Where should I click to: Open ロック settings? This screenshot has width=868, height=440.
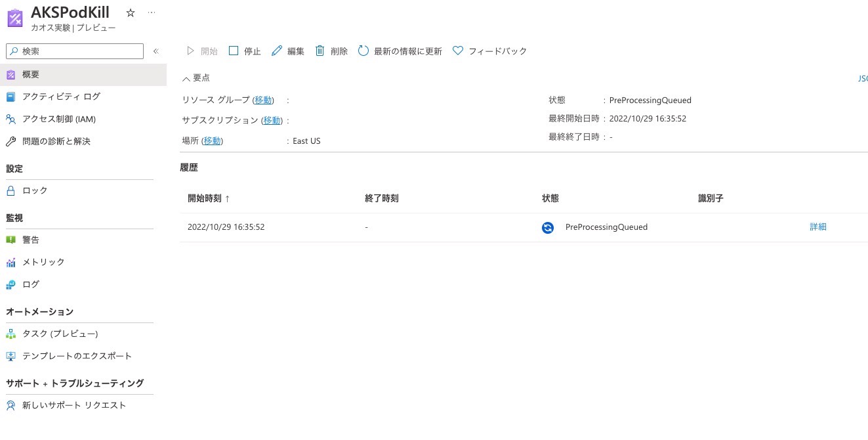click(x=35, y=190)
